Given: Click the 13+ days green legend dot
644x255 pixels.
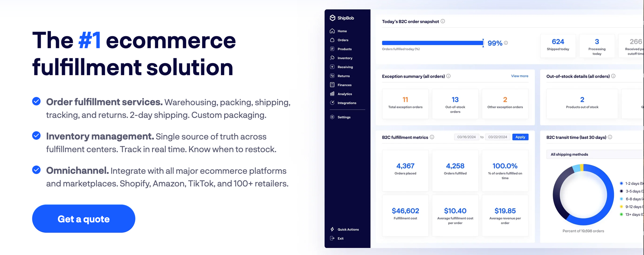Looking at the screenshot, I should tap(621, 214).
